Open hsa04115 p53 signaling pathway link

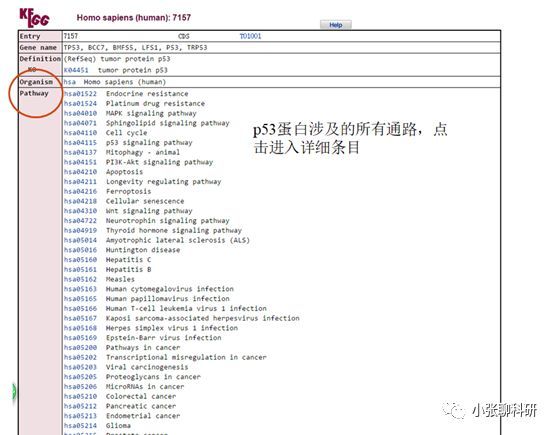(80, 143)
